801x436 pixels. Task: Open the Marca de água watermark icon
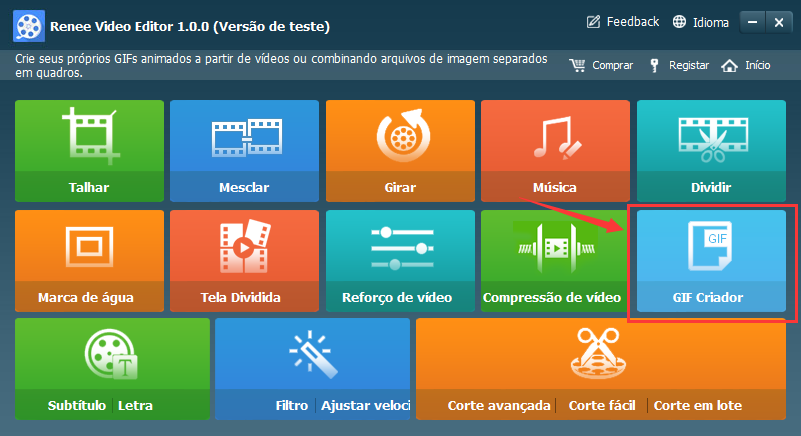89,247
